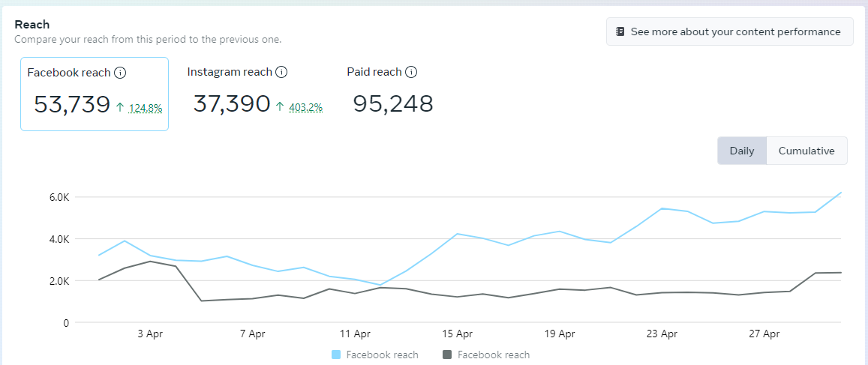The image size is (868, 365).
Task: Click the dark gray legend color swatch
Action: (448, 355)
